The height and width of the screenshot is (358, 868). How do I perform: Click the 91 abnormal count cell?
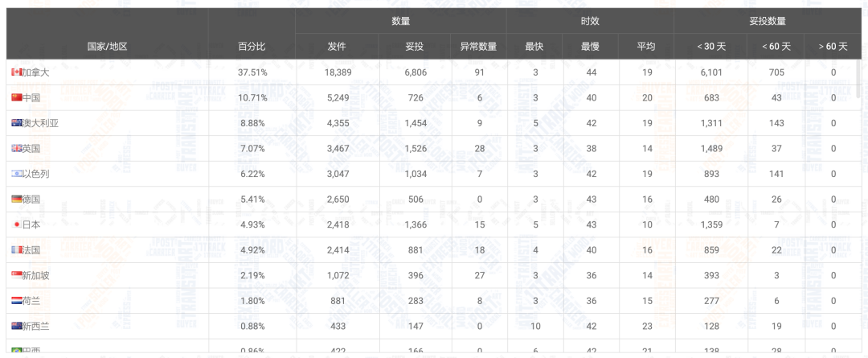tap(479, 72)
